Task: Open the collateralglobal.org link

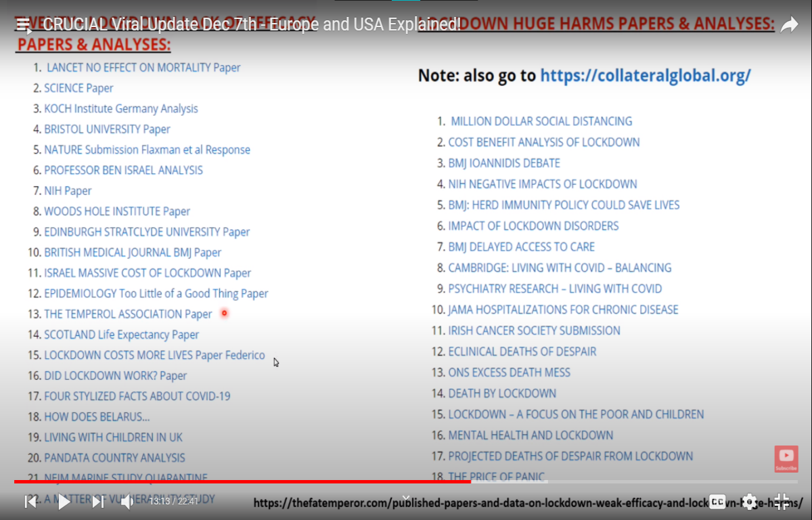Action: pos(646,75)
